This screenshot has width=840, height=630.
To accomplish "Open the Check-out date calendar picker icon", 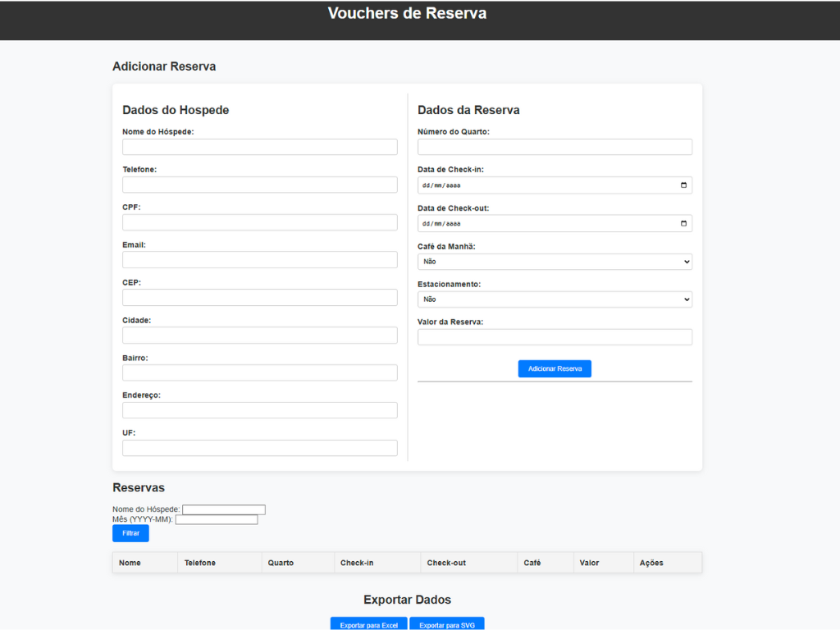I will (x=683, y=223).
